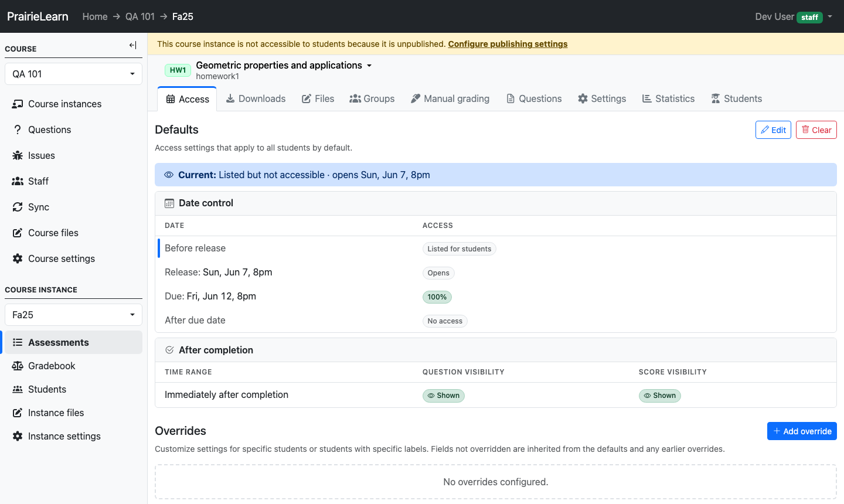
Task: Follow the Configure publishing settings link
Action: [x=508, y=44]
